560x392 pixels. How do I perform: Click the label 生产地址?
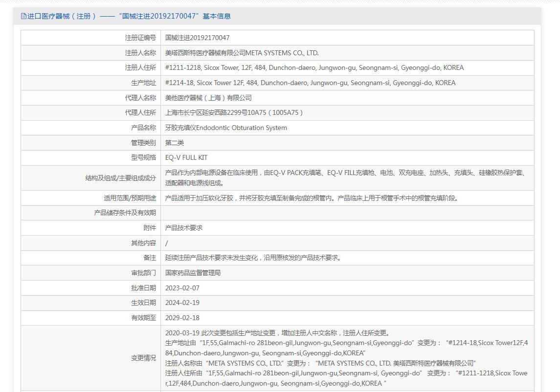point(144,83)
